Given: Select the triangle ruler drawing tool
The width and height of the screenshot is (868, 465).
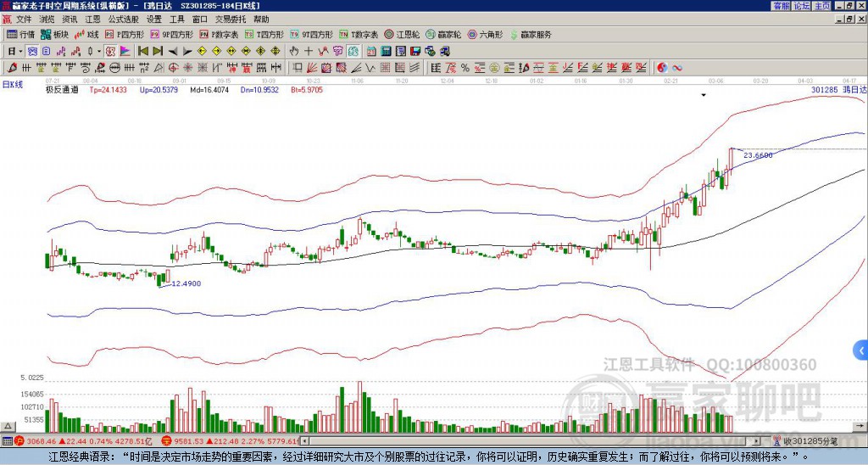Looking at the screenshot, I should 159,68.
